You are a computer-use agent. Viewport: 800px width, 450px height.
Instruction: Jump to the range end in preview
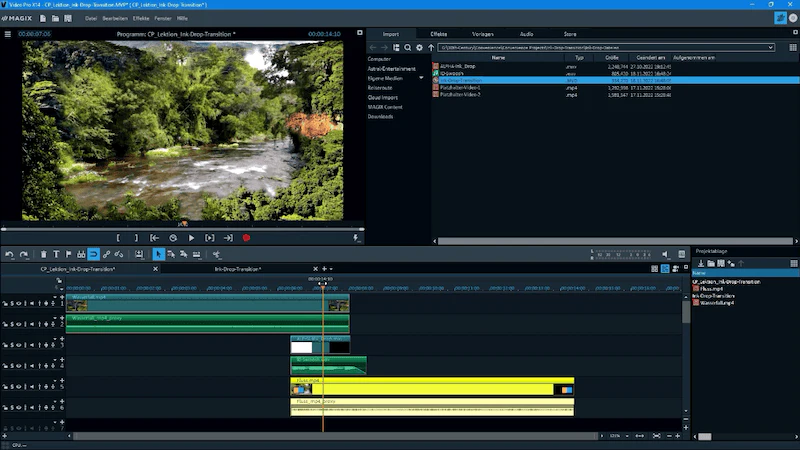(x=228, y=238)
